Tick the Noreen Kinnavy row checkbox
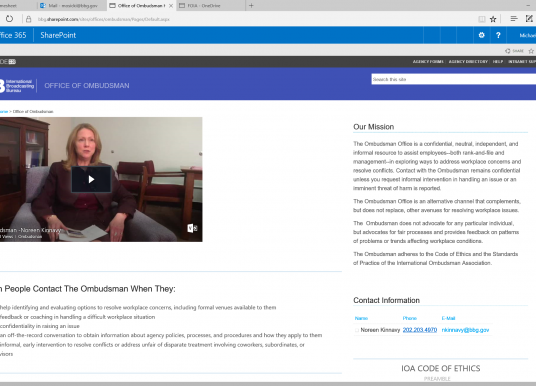 (357, 330)
